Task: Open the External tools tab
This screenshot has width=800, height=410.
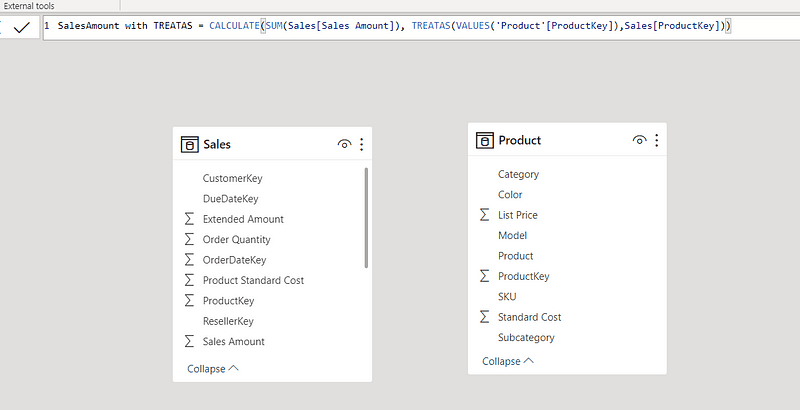Action: (x=29, y=6)
